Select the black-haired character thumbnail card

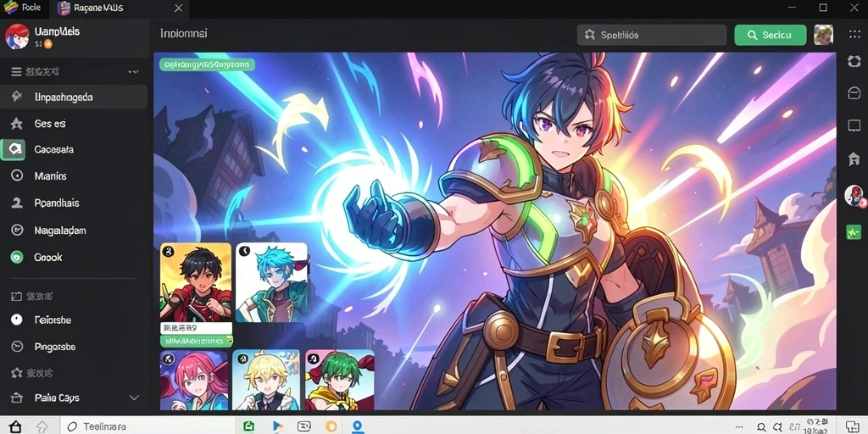click(x=196, y=282)
